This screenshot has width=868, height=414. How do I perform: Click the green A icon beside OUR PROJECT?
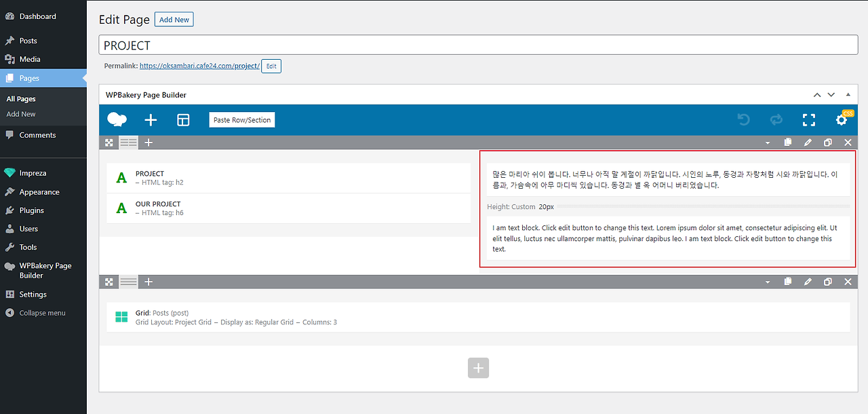tap(121, 208)
